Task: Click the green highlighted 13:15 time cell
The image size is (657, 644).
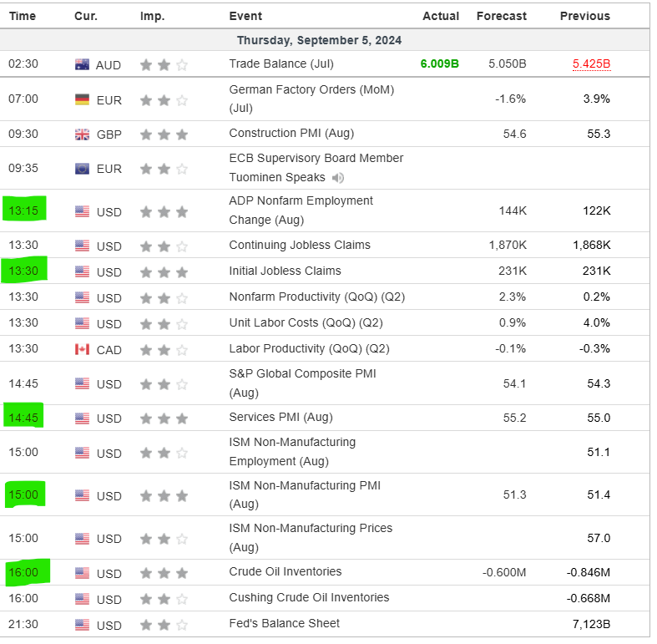Action: tap(23, 210)
